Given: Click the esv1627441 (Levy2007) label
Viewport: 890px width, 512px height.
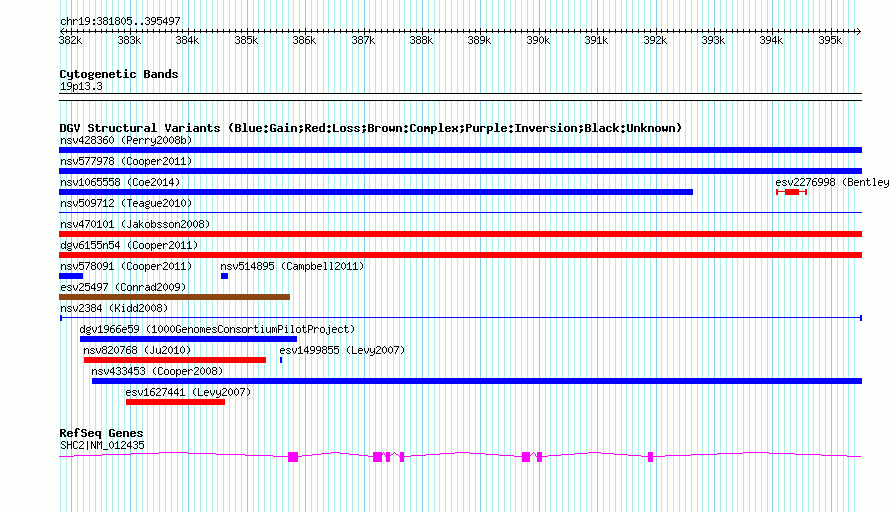Looking at the screenshot, I should tap(188, 392).
